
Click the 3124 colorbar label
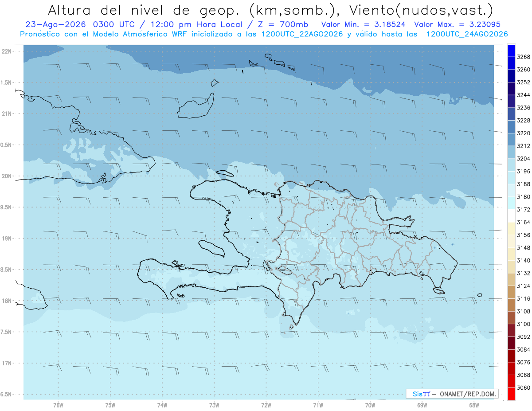524,286
